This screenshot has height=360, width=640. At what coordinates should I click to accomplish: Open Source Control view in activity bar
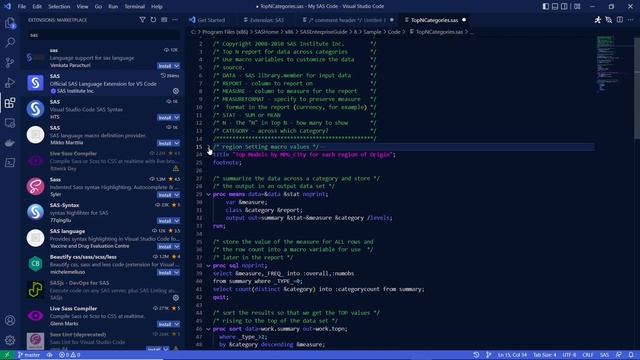tap(10, 62)
